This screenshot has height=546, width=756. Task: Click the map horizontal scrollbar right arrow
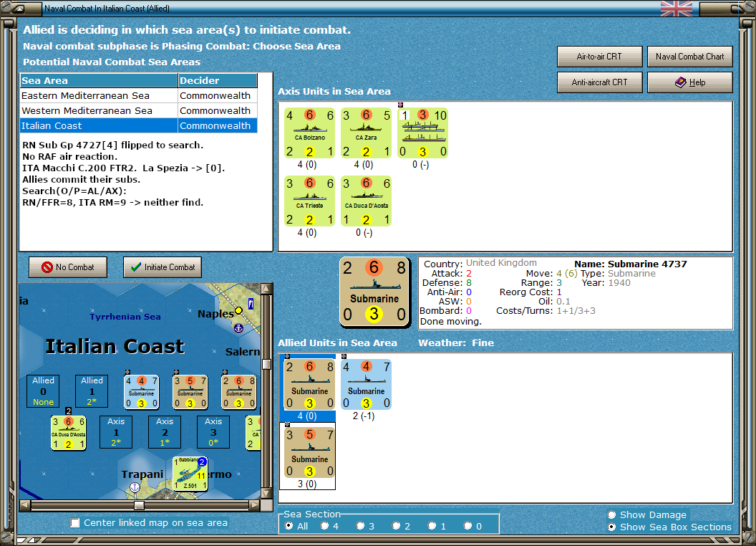pos(255,505)
